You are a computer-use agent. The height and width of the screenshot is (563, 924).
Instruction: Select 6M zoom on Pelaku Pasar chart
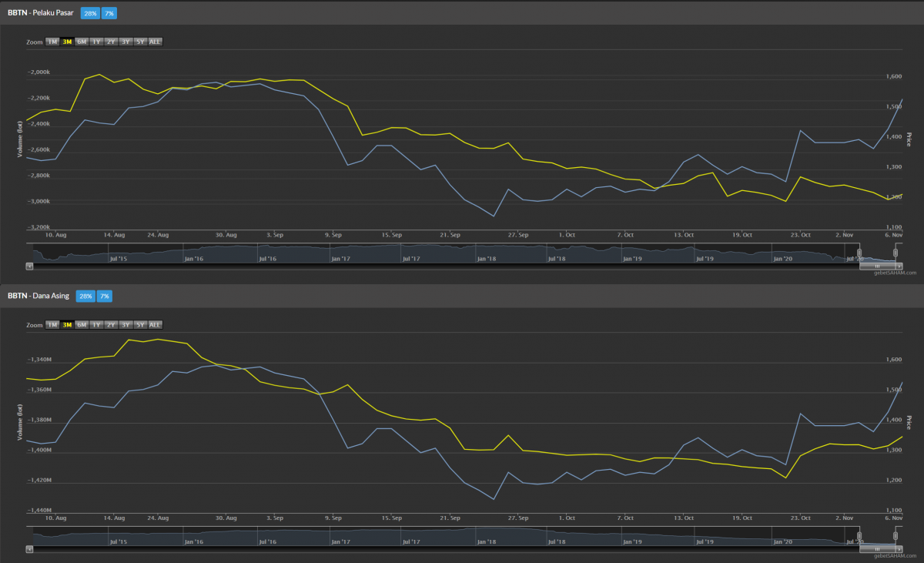coord(82,42)
